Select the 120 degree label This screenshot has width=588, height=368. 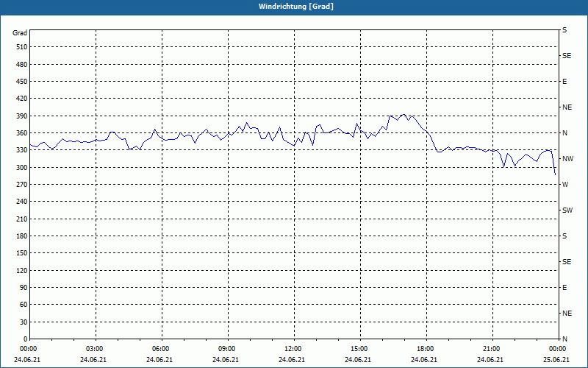coord(22,270)
